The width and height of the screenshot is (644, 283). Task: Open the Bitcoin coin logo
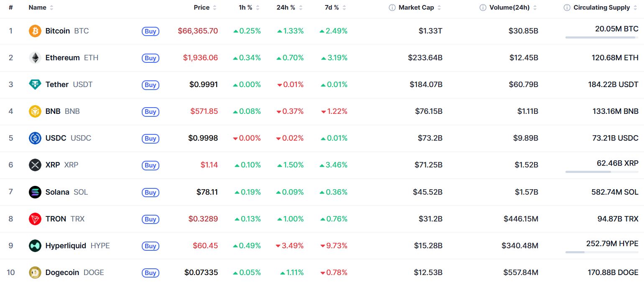[x=35, y=31]
